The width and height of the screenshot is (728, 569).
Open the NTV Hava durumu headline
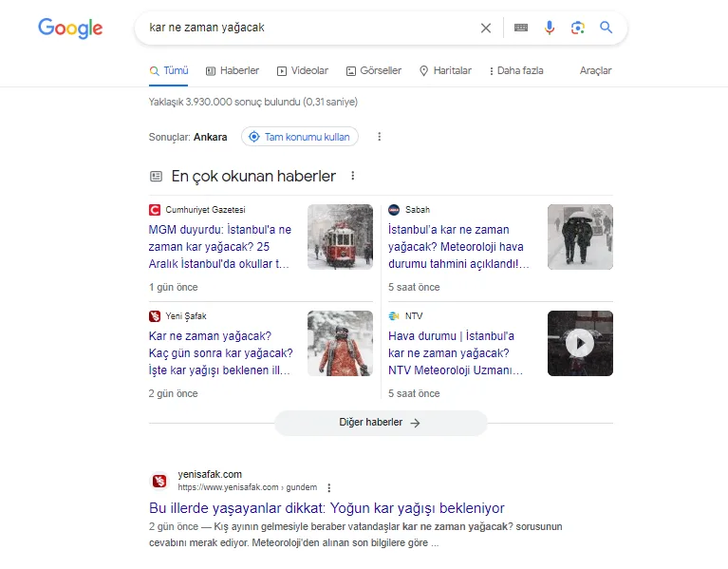(456, 353)
